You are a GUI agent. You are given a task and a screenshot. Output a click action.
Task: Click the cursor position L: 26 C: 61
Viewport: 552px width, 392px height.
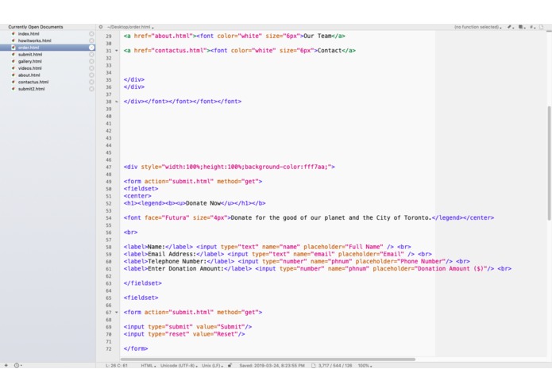[117, 366]
